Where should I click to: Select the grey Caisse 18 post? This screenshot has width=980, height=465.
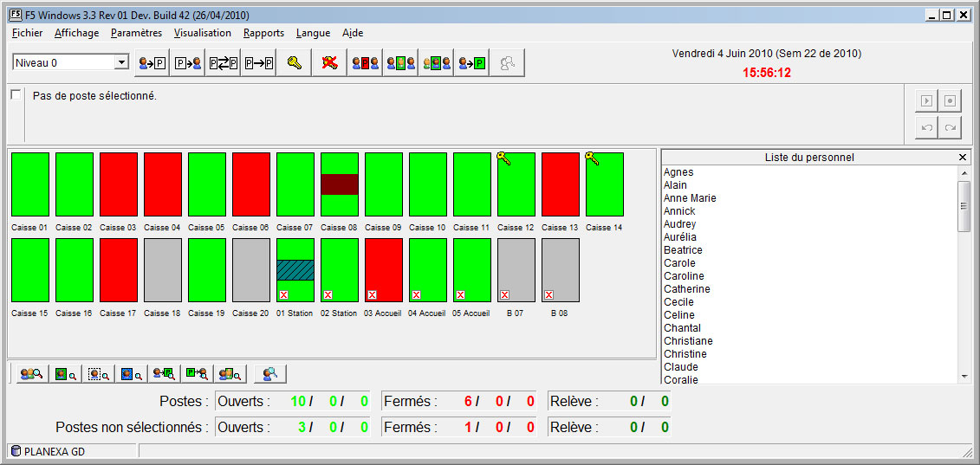[x=163, y=270]
